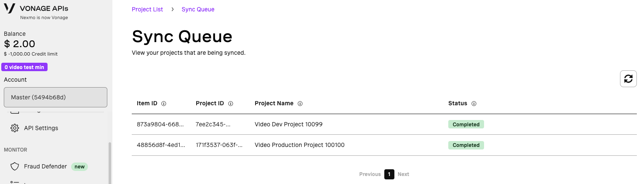Click the API Settings gear icon
Image resolution: width=644 pixels, height=184 pixels.
(x=15, y=128)
